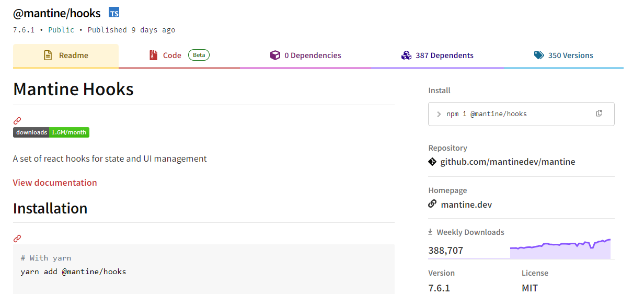Click the TypeScript TS badge icon

tap(114, 13)
